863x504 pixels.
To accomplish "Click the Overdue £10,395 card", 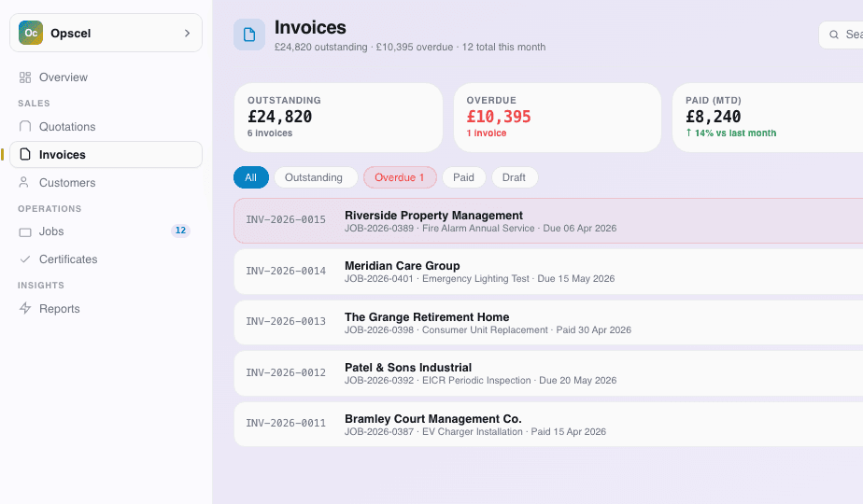I will [557, 118].
